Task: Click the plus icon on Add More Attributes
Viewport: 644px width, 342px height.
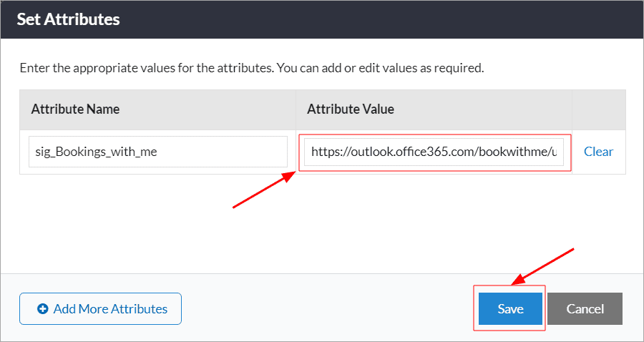Action: pos(42,309)
